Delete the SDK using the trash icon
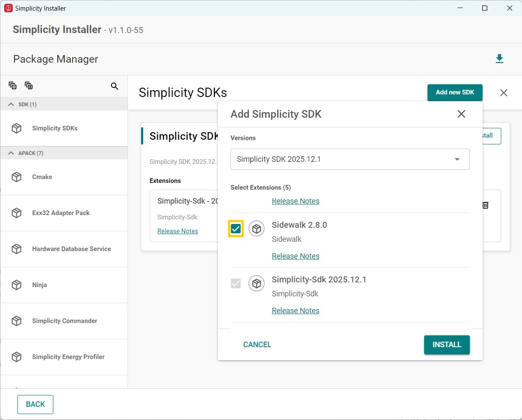 tap(486, 205)
